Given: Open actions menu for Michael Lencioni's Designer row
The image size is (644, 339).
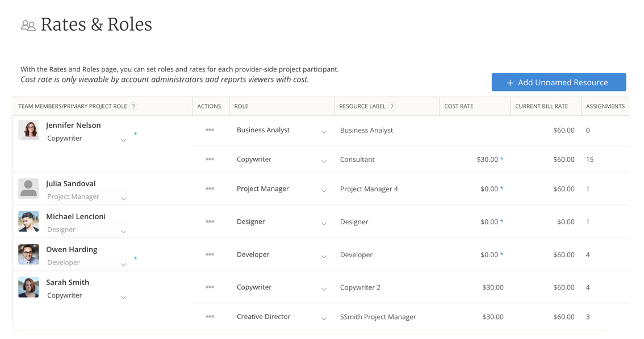Looking at the screenshot, I should click(x=210, y=221).
